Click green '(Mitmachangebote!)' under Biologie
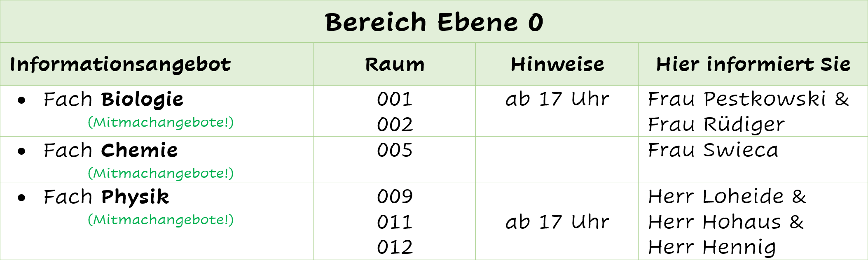Screen dimensions: 868x260 pyautogui.click(x=161, y=122)
